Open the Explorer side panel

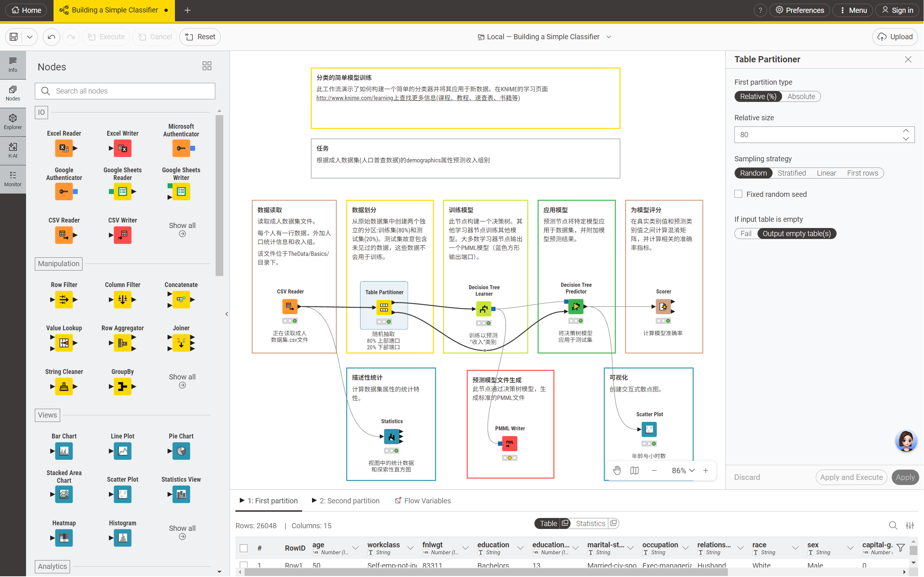12,121
